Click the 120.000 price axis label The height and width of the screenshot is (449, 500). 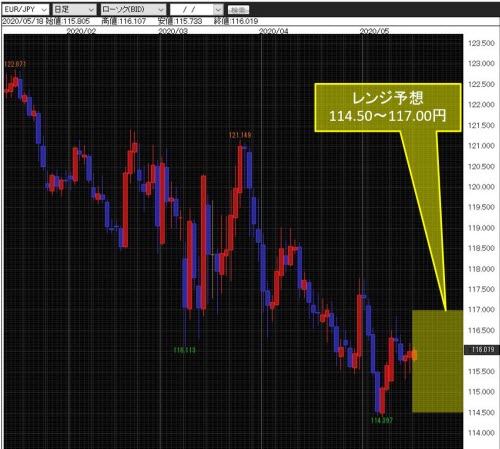click(481, 187)
